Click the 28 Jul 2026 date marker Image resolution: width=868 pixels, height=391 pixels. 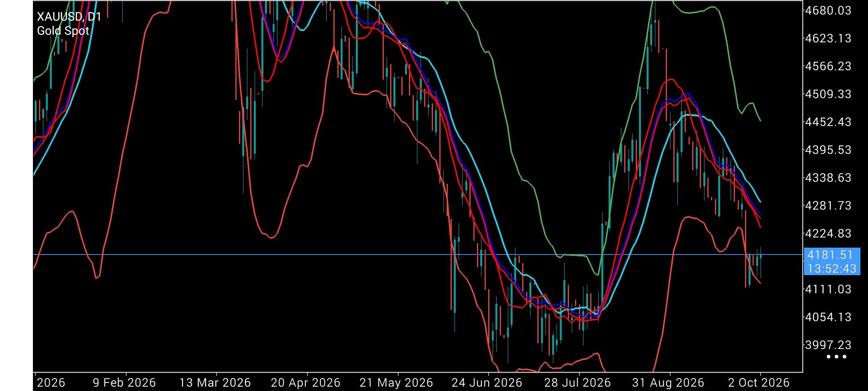click(578, 383)
